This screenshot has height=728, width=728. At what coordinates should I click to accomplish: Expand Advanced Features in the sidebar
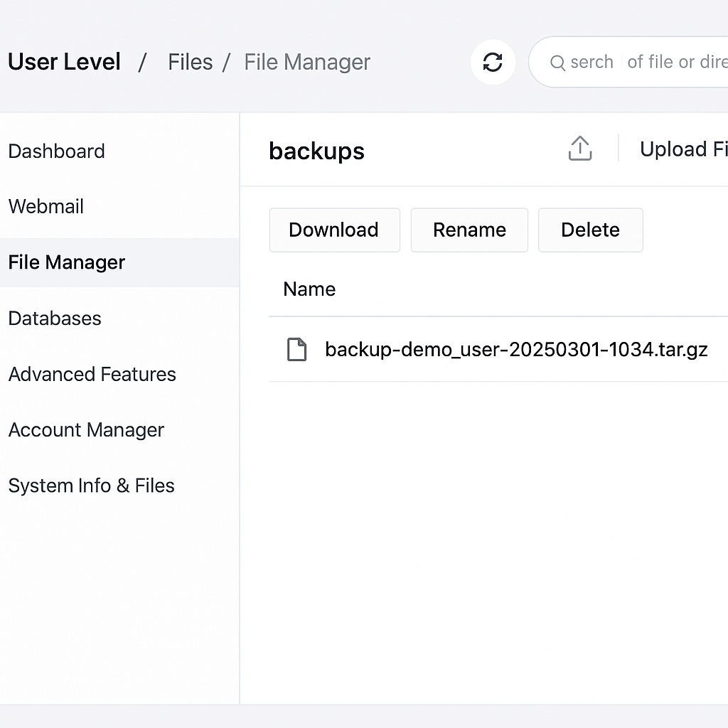pos(92,374)
